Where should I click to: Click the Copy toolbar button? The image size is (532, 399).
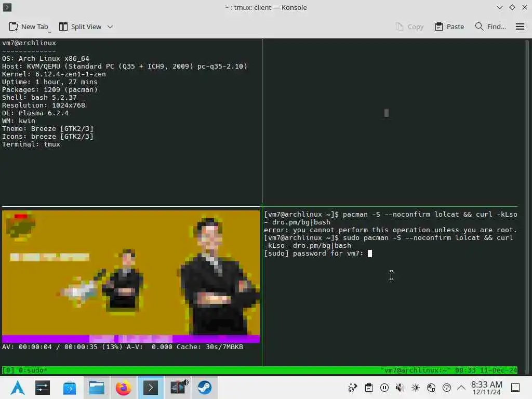click(x=409, y=26)
